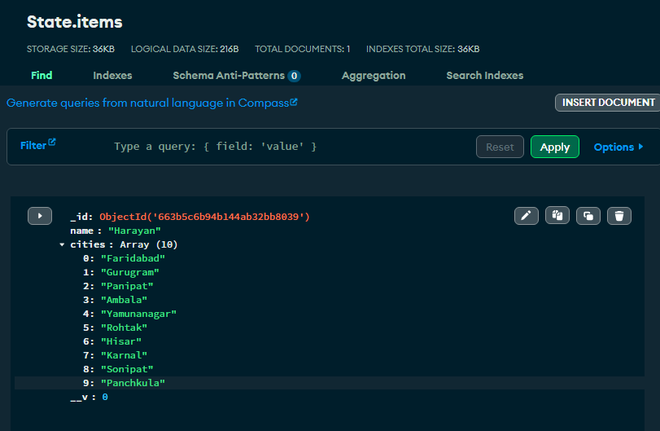The height and width of the screenshot is (431, 660).
Task: Select the "Panchkula" array entry
Action: (x=132, y=383)
